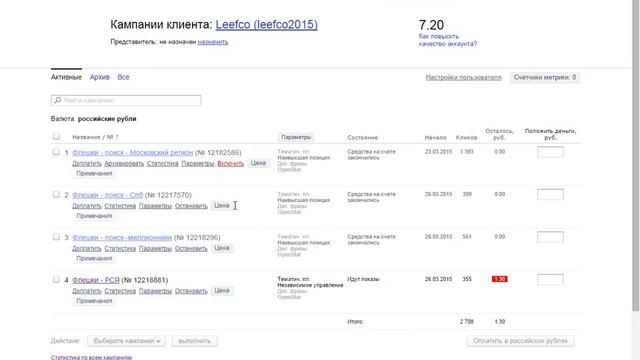The image size is (640, 360).
Task: Open Статистика for campaign 12217570
Action: (x=120, y=206)
